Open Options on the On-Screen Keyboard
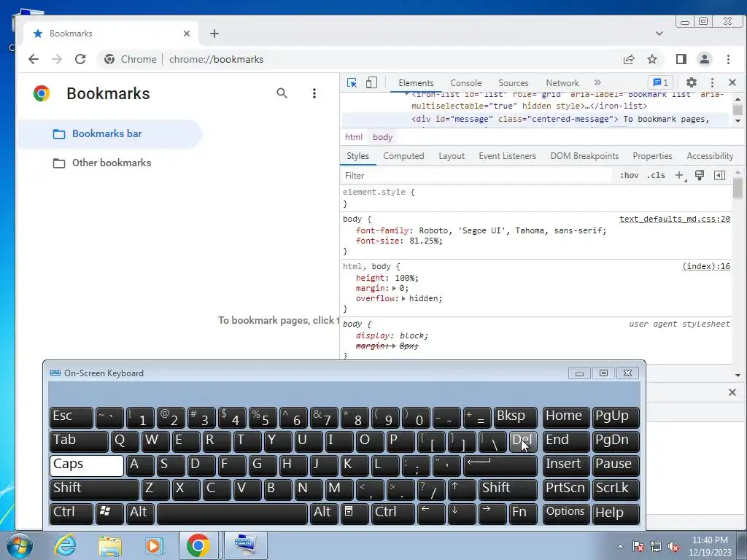 click(x=565, y=513)
